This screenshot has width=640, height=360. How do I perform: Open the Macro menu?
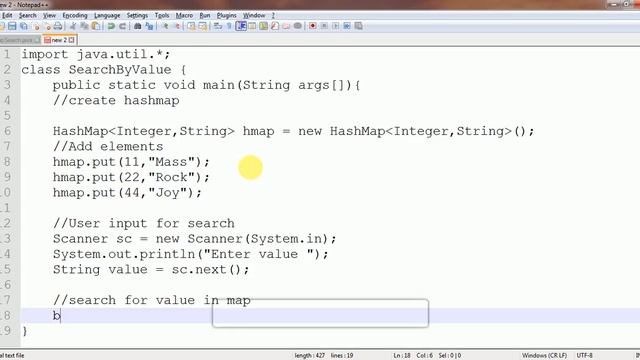184,16
